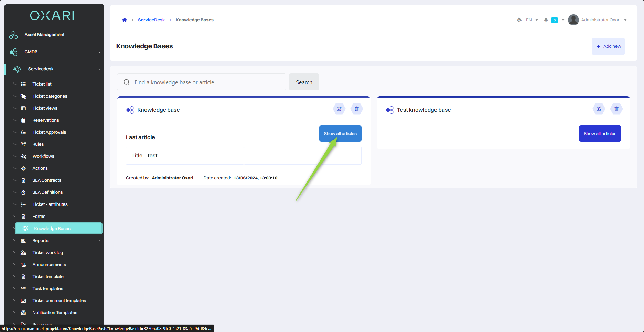This screenshot has width=644, height=332.
Task: Edit the 'Test knowledge base' card
Action: (599, 109)
